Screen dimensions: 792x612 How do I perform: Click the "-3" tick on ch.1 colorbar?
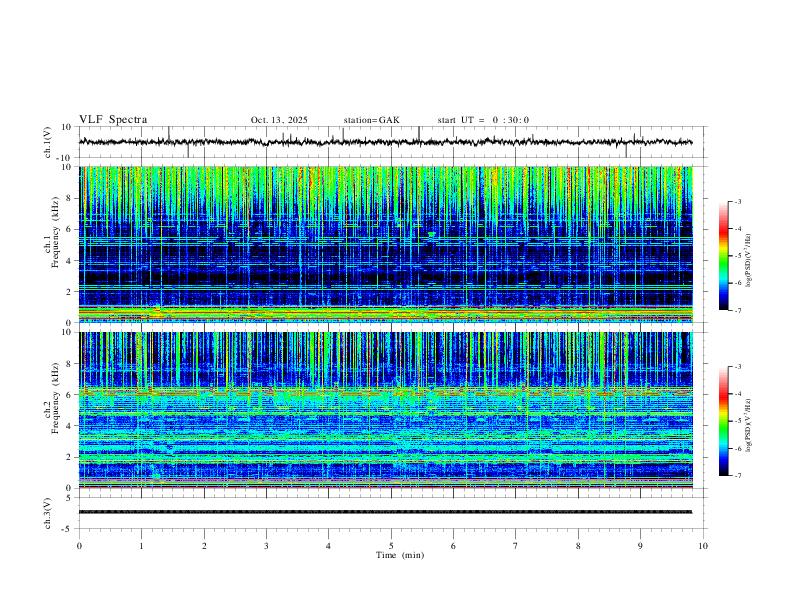tap(737, 201)
